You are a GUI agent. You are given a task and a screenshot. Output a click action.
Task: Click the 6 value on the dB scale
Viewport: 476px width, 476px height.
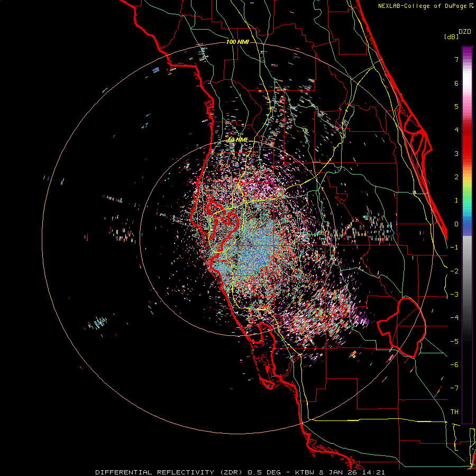coord(456,83)
